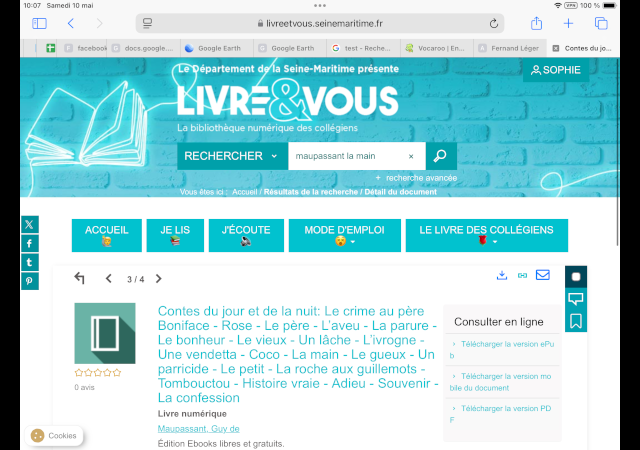Click the Livre&Vous site logo
The height and width of the screenshot is (450, 640).
tap(287, 101)
